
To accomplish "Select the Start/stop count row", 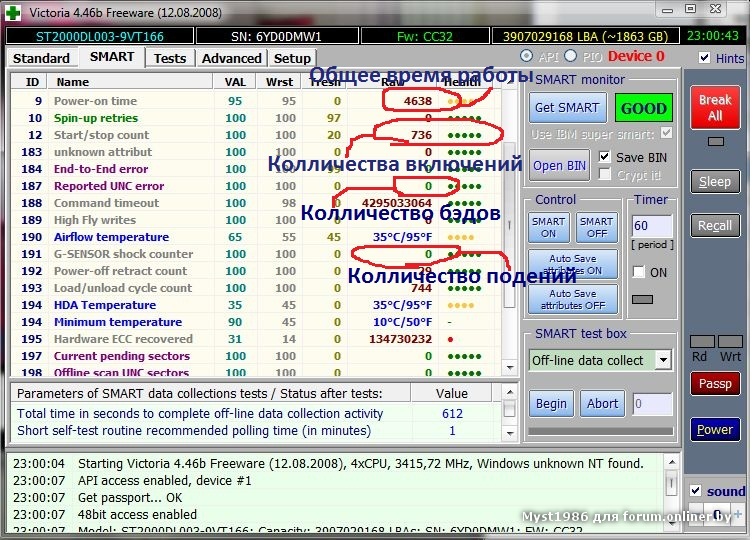I will tap(256, 135).
